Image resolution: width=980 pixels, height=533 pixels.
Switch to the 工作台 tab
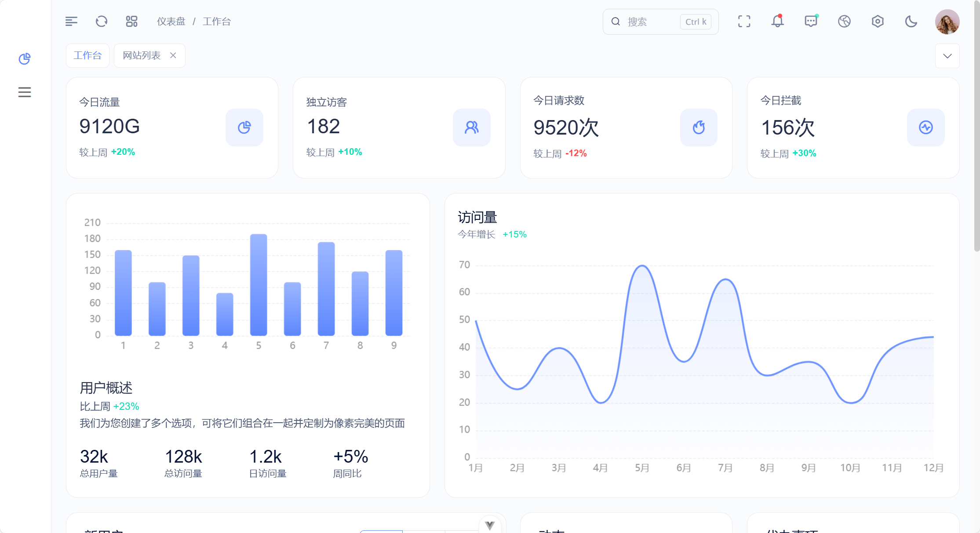(87, 55)
